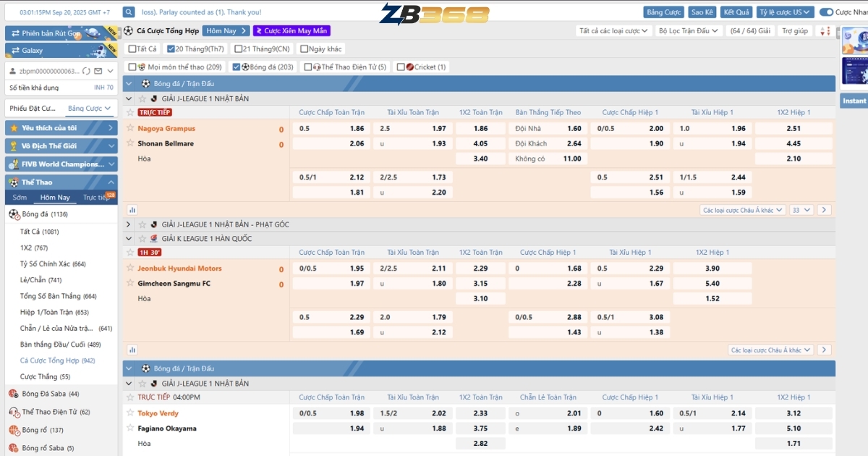Open Bóng Đá Saba sport icon
The height and width of the screenshot is (456, 868).
point(14,394)
